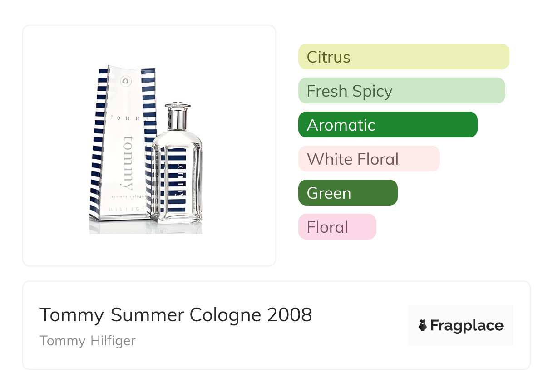Open the perfume bottle image
Screen dimensions: 553x392
pos(178,168)
